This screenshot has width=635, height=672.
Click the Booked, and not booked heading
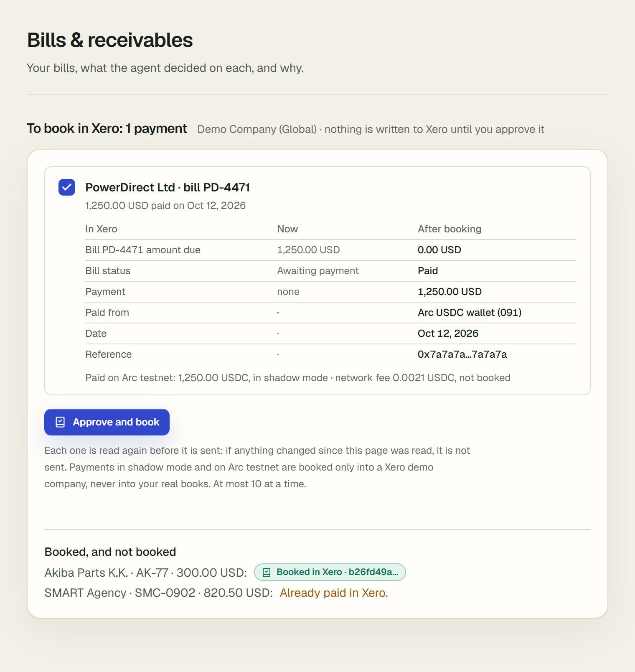point(110,552)
